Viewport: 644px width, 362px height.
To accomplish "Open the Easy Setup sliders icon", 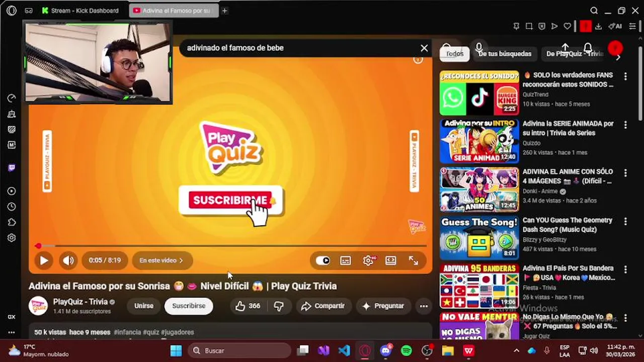I will [632, 26].
